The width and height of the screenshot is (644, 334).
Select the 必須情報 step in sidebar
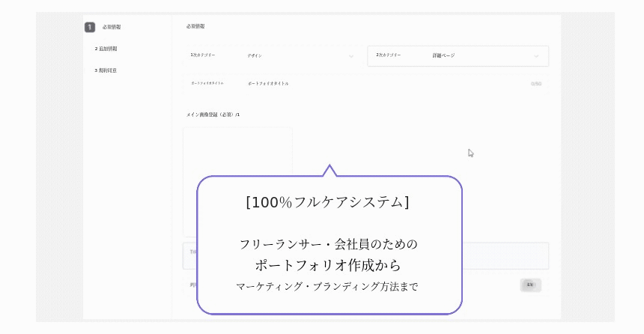[112, 27]
